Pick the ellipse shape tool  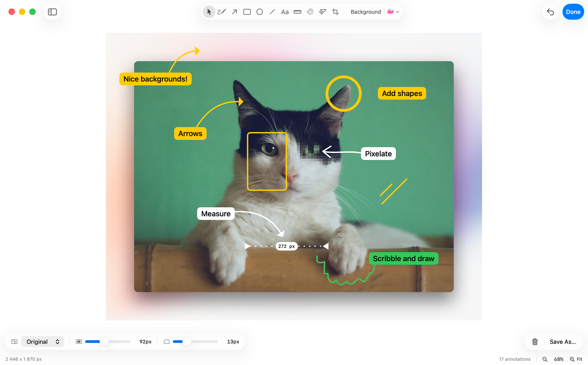click(x=259, y=12)
